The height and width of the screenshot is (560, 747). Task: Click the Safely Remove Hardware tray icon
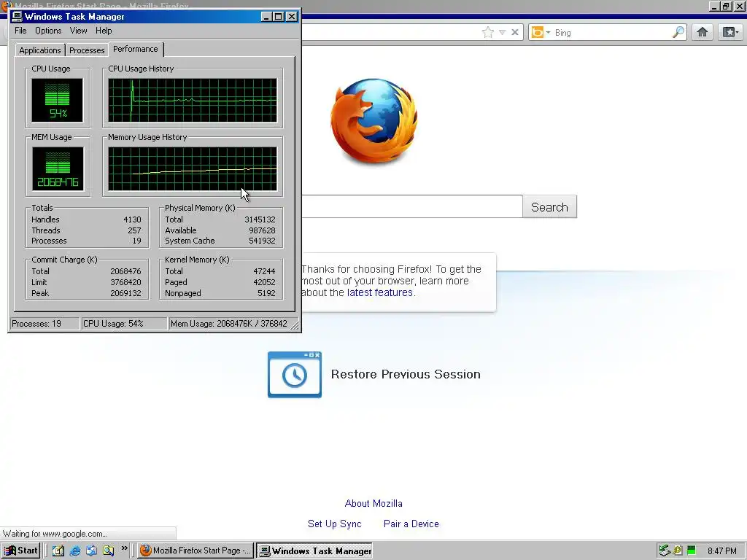click(664, 551)
